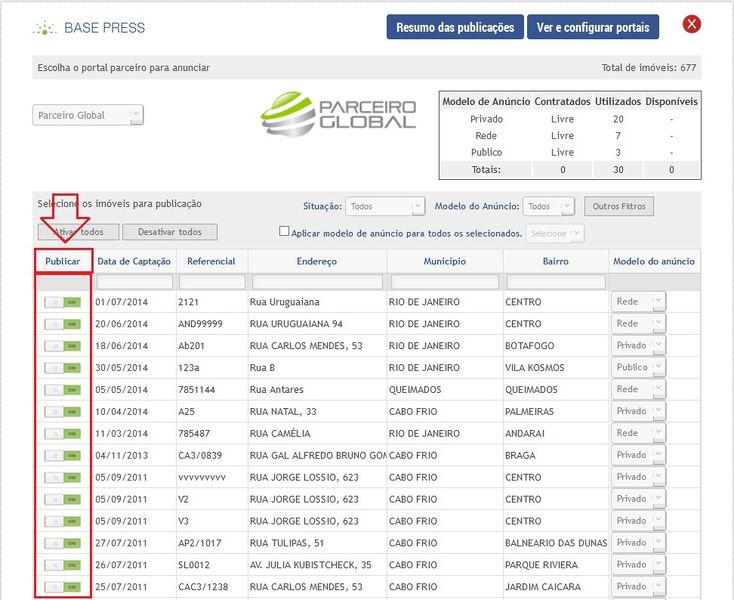The height and width of the screenshot is (600, 734).
Task: Click the Parceiro Global logo
Action: click(x=338, y=115)
